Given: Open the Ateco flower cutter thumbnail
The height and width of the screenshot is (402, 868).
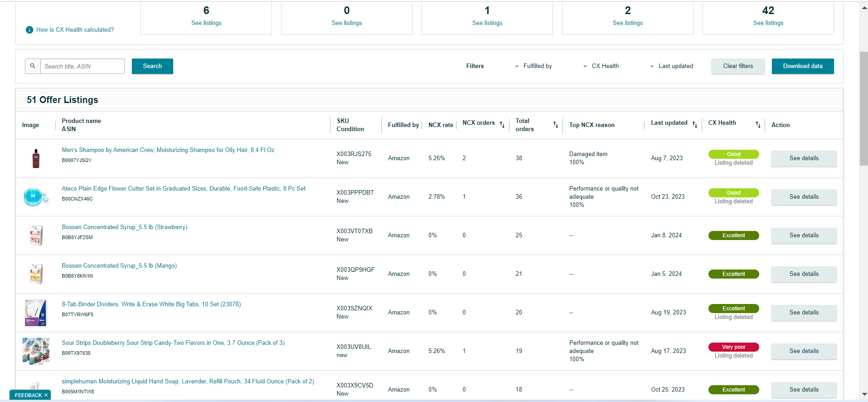Looking at the screenshot, I should (x=35, y=197).
